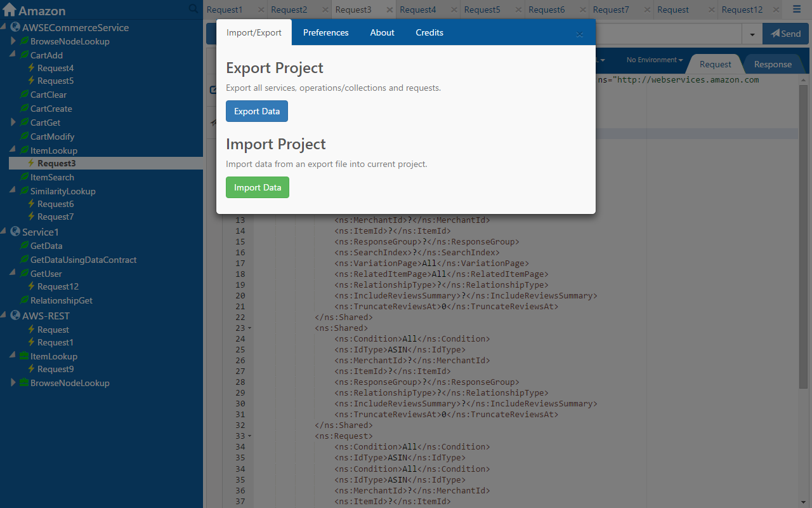
Task: Fold the code block at line 23
Action: (249, 328)
